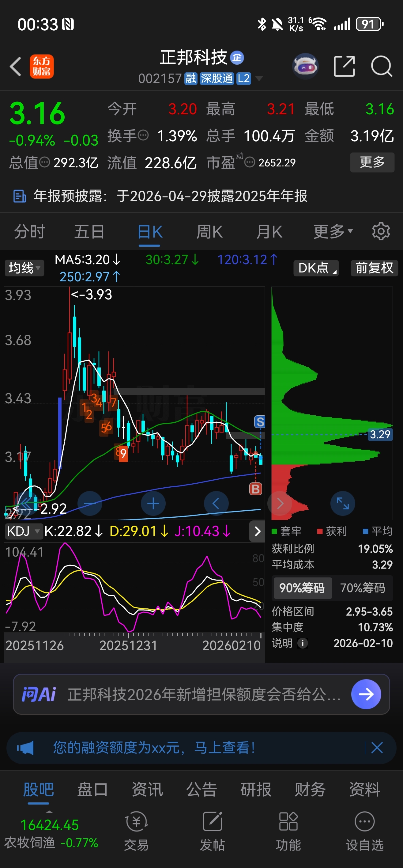The width and height of the screenshot is (403, 868).
Task: Tap the 集中度 10.73% value
Action: [x=375, y=627]
